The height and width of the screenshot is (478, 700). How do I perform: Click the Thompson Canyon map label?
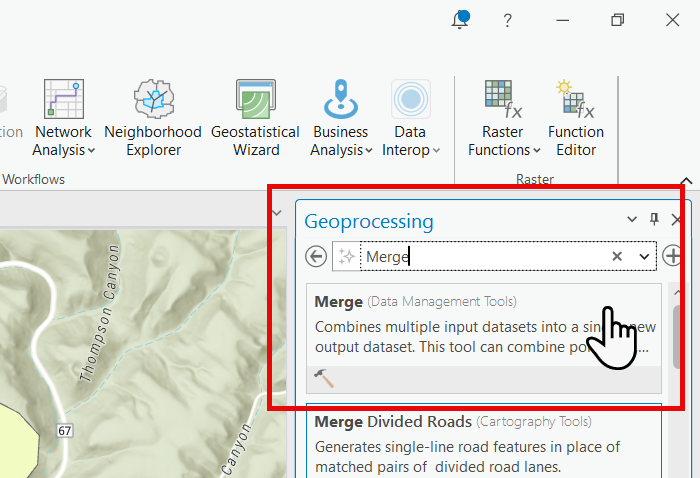click(x=100, y=314)
